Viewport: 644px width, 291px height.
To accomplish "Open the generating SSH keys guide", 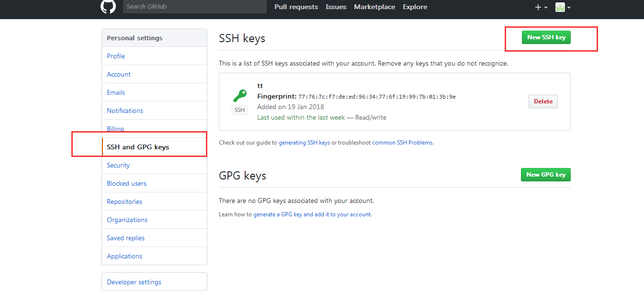I will pos(304,143).
